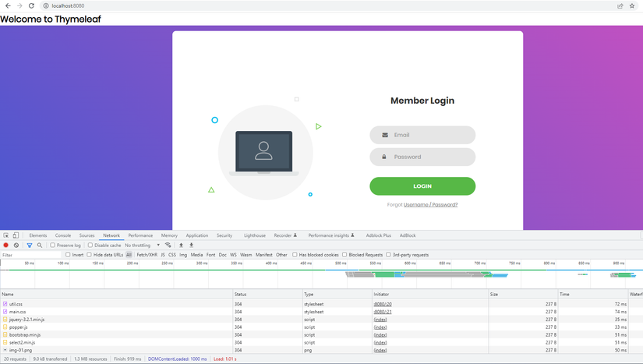The image size is (643, 364).
Task: Open Username / Password forgot link
Action: point(430,204)
